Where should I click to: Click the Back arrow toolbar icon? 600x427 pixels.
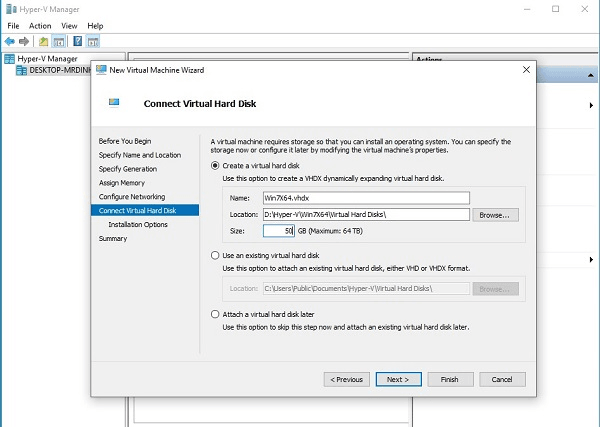click(x=10, y=41)
